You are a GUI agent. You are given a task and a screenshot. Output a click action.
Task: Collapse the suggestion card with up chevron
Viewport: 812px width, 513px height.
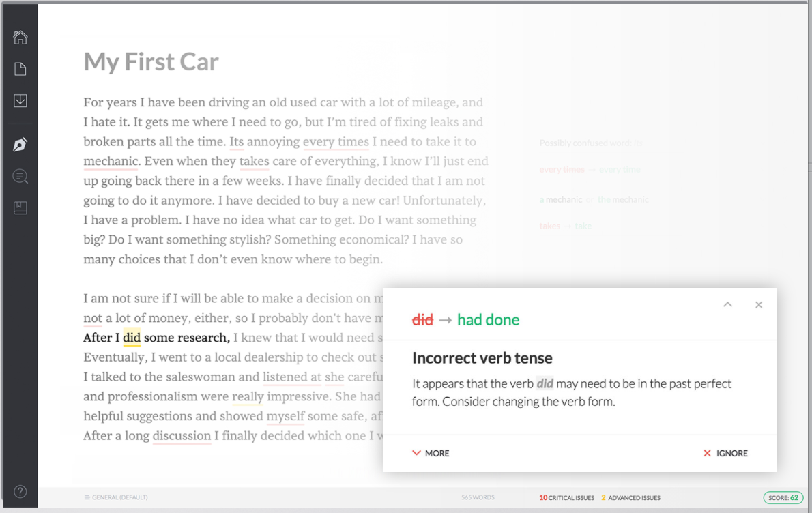pos(727,305)
